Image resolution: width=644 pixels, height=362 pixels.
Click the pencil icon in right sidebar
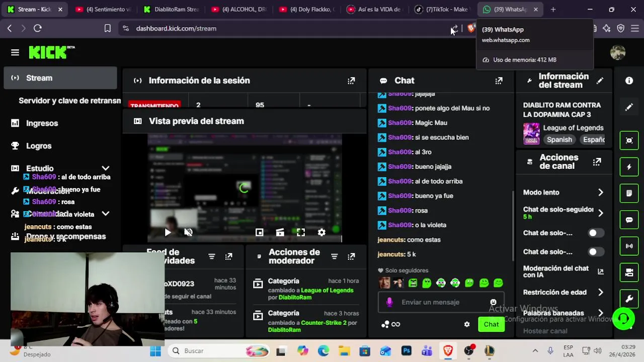click(x=629, y=107)
